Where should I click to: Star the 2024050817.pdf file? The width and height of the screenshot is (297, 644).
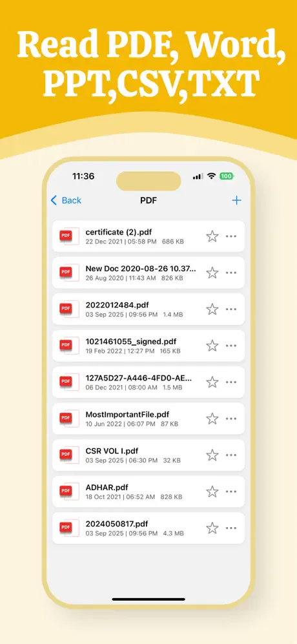pos(212,528)
